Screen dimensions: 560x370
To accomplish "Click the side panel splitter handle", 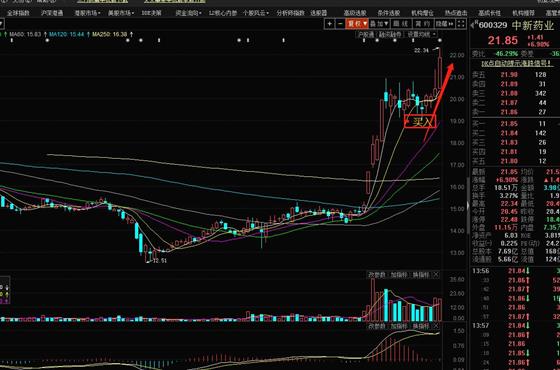I will coord(468,206).
